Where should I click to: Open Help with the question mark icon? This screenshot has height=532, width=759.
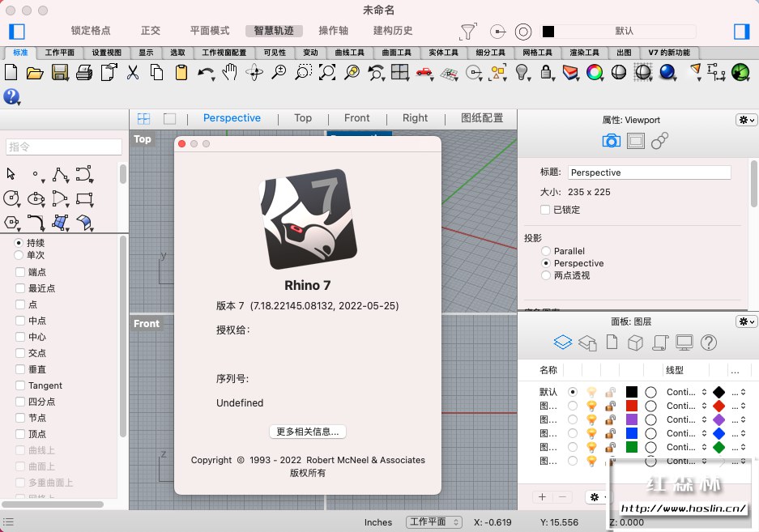pos(11,97)
